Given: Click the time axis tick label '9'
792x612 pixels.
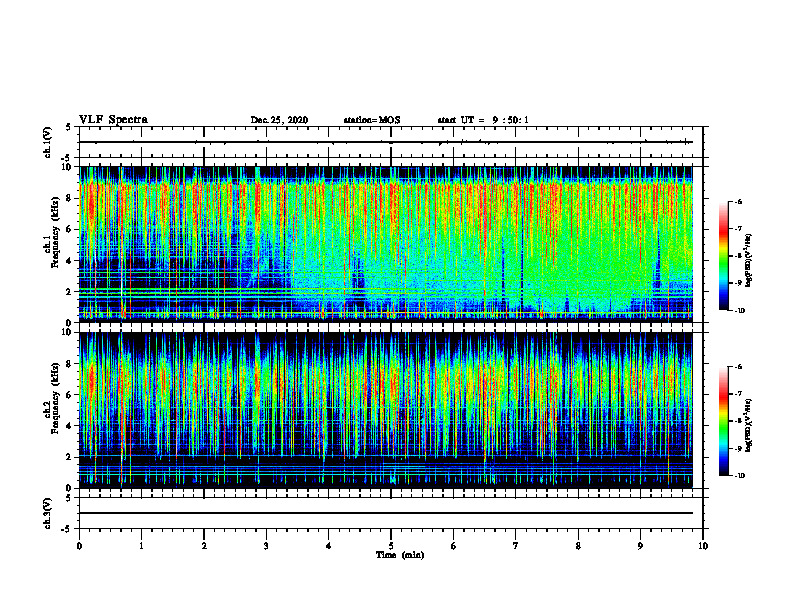Looking at the screenshot, I should pos(640,546).
